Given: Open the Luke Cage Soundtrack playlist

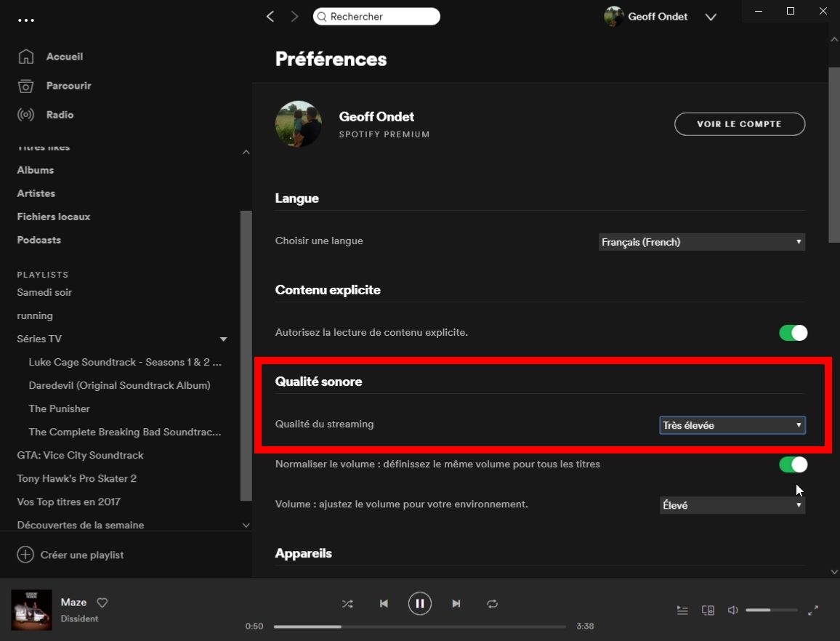Looking at the screenshot, I should click(125, 363).
